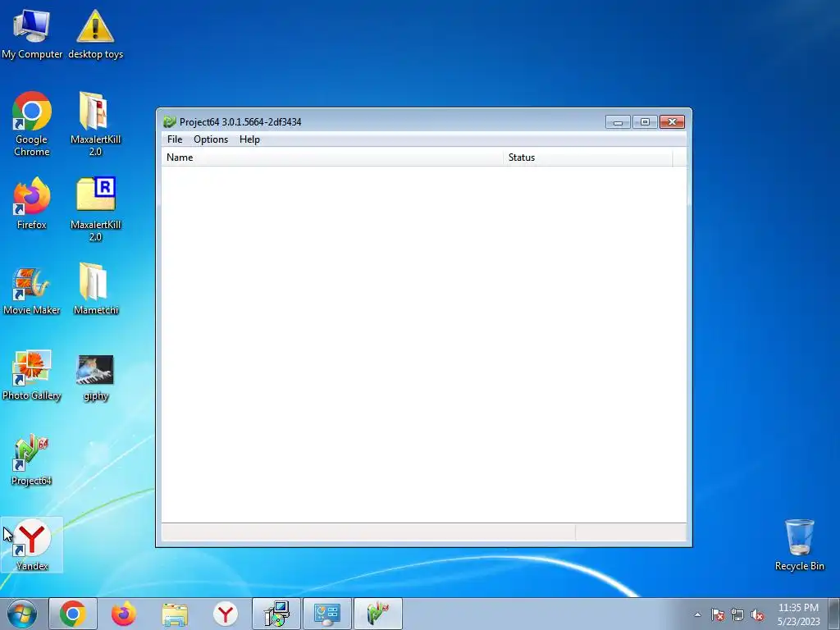Click the Control Panel taskbar icon
Viewport: 840px width, 630px height.
point(327,614)
